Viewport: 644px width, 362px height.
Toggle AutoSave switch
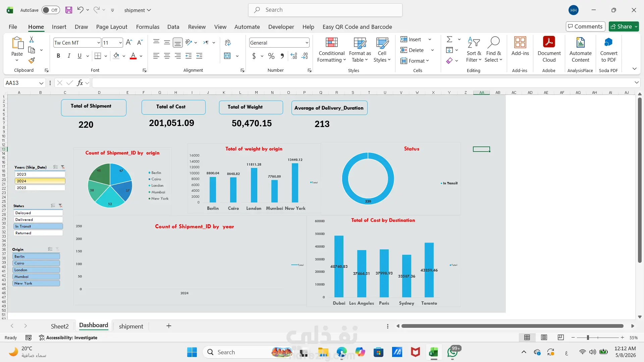51,10
